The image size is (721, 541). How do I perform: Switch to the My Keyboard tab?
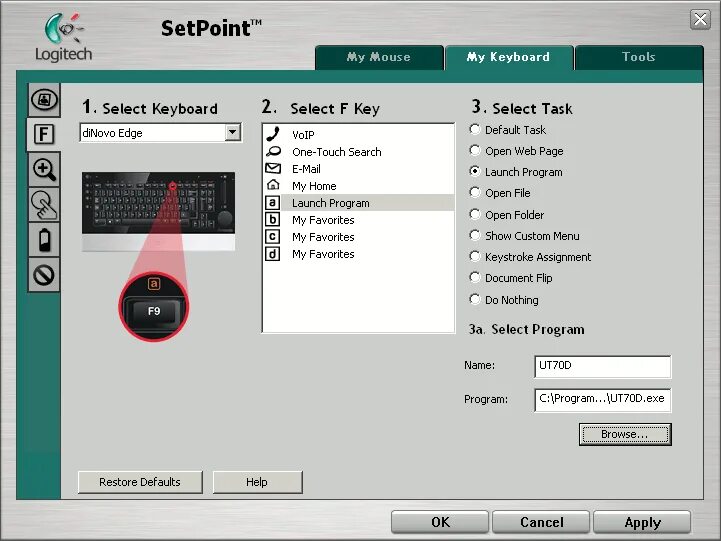(509, 57)
